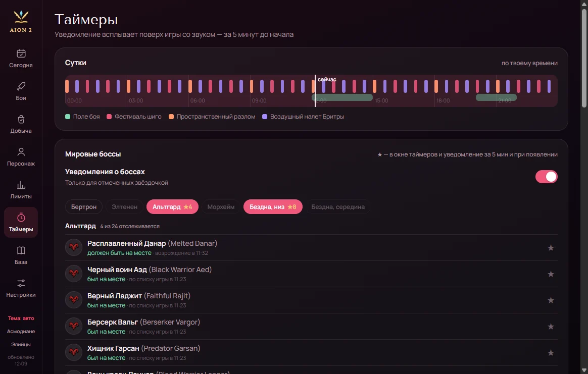Click the vertical page scrollbar thumb
Screen dimensions: 588x374
pyautogui.click(x=584, y=58)
